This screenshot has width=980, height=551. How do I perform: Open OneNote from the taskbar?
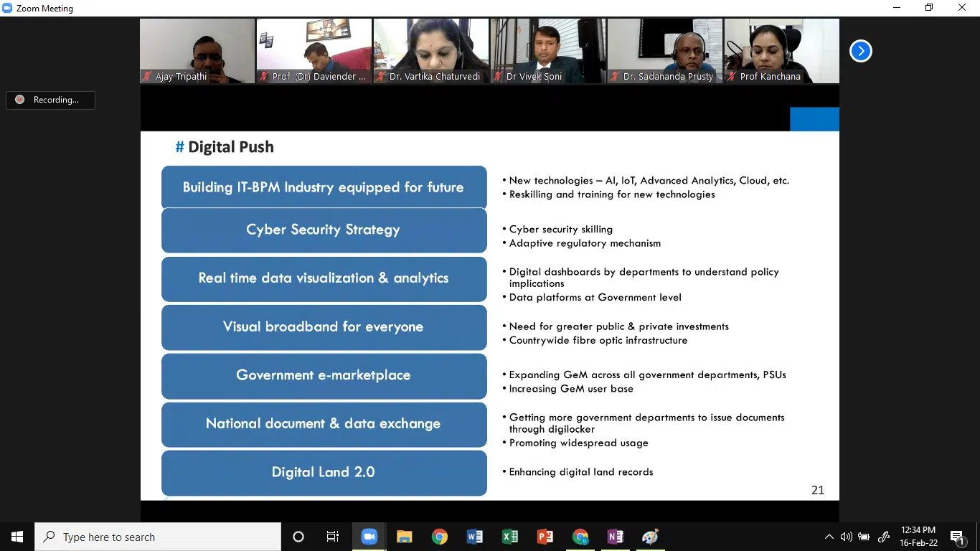tap(615, 537)
